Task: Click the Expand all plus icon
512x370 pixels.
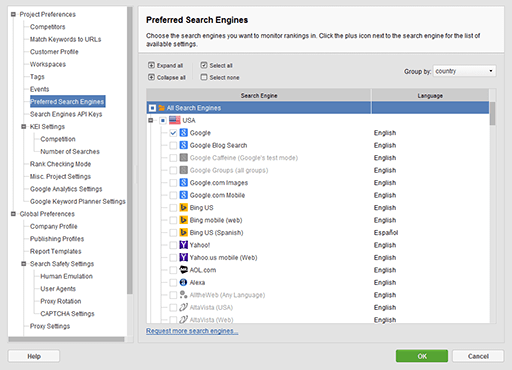Action: point(151,65)
